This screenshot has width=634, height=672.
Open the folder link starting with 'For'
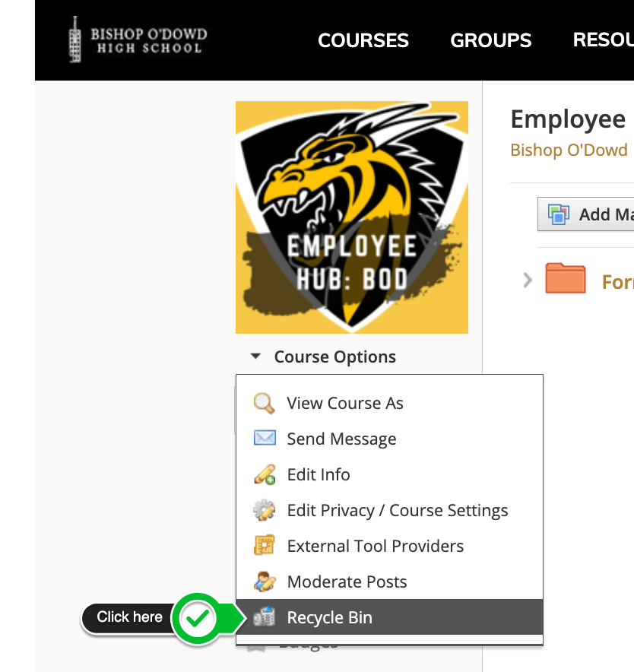[x=618, y=282]
